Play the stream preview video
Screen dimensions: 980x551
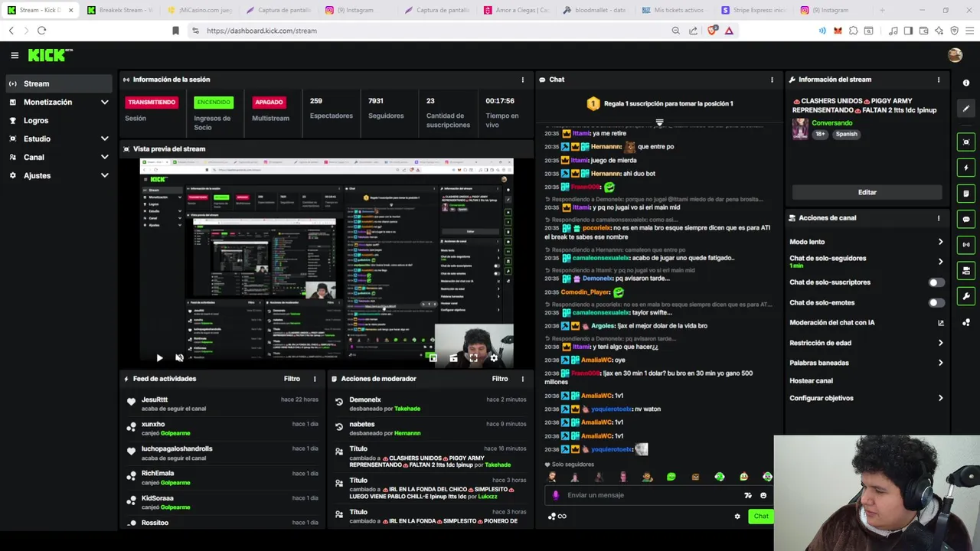[159, 357]
